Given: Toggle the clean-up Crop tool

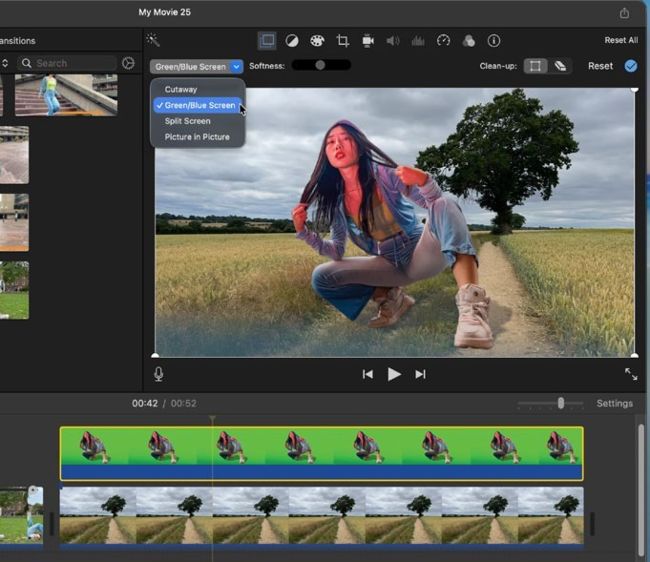Looking at the screenshot, I should tap(536, 66).
